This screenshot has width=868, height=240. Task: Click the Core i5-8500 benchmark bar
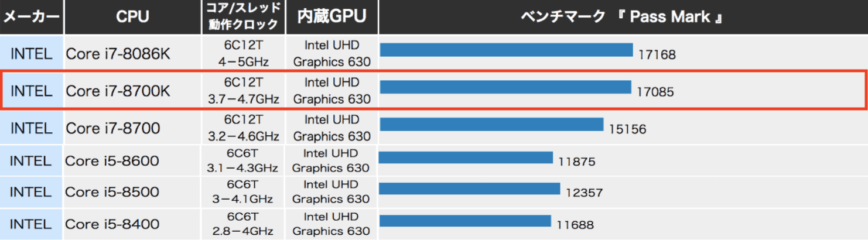pyautogui.click(x=470, y=188)
